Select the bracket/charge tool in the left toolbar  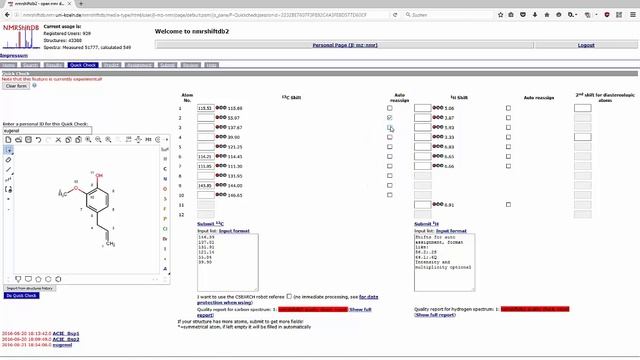click(x=8, y=189)
